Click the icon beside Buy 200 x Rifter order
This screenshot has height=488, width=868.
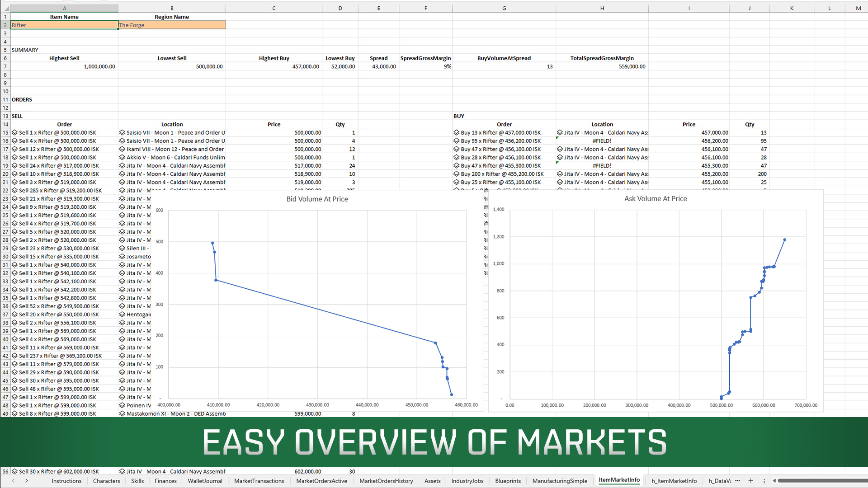456,174
